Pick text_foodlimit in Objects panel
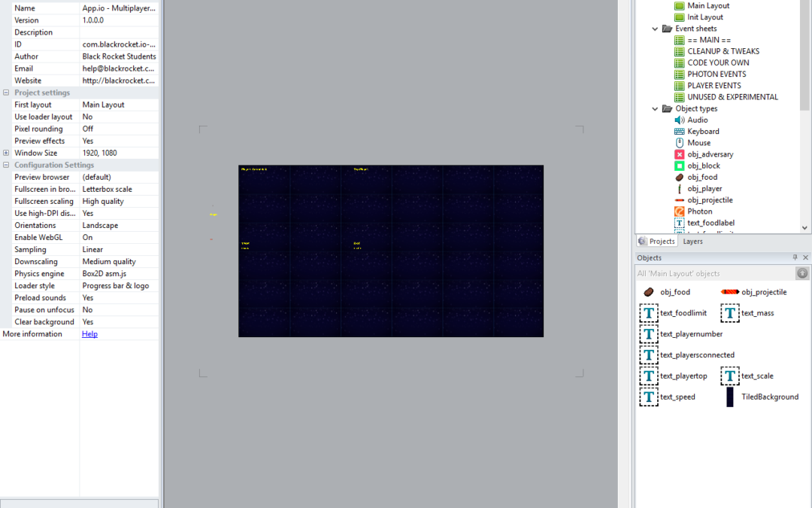The image size is (812, 508). 673,313
